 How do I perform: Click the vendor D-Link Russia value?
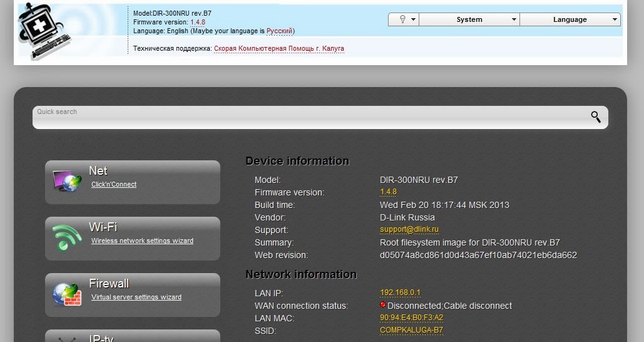(x=407, y=217)
